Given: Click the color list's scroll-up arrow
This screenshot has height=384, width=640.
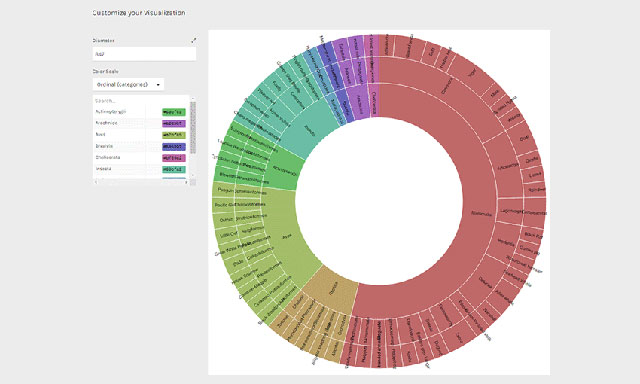Looking at the screenshot, I should [x=193, y=99].
